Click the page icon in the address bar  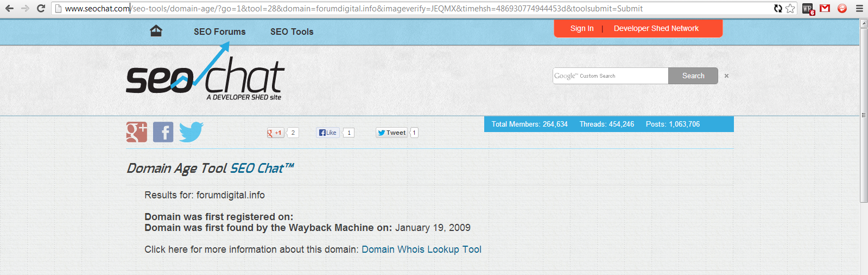pyautogui.click(x=58, y=9)
